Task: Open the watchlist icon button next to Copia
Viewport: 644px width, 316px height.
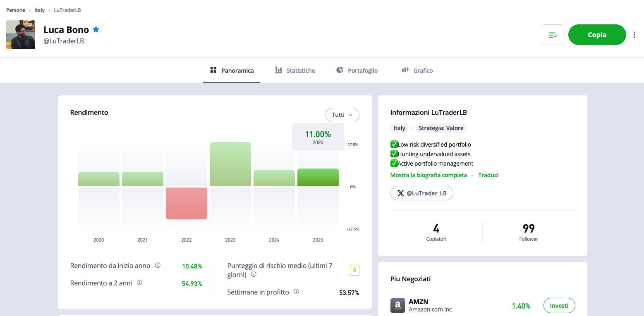Action: (x=553, y=35)
